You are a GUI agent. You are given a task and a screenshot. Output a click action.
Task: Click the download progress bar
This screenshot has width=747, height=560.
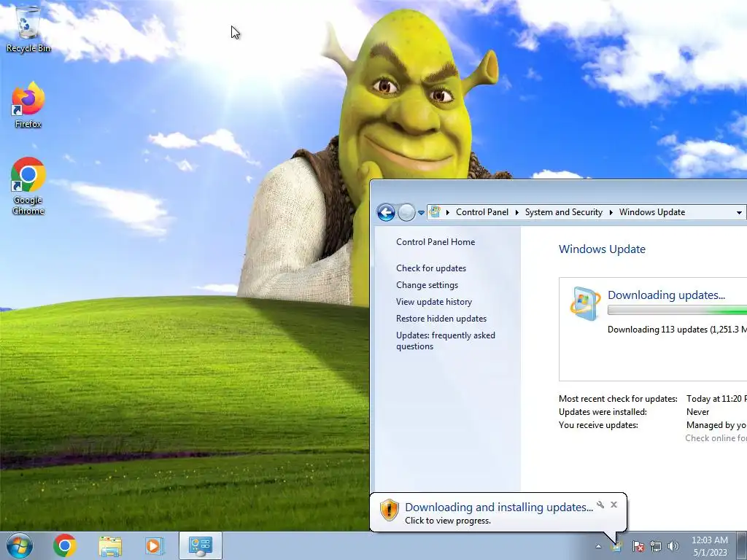coord(677,311)
